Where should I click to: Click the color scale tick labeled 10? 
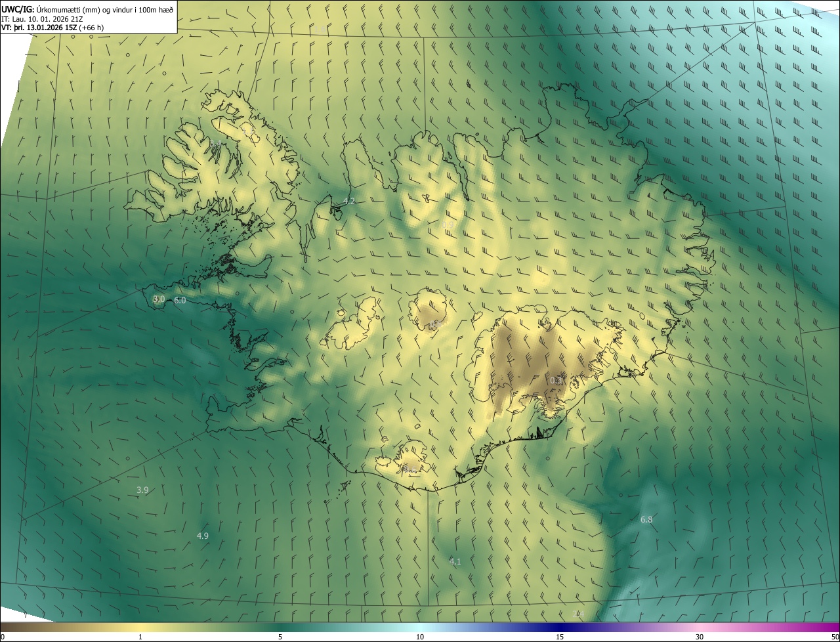(420, 637)
